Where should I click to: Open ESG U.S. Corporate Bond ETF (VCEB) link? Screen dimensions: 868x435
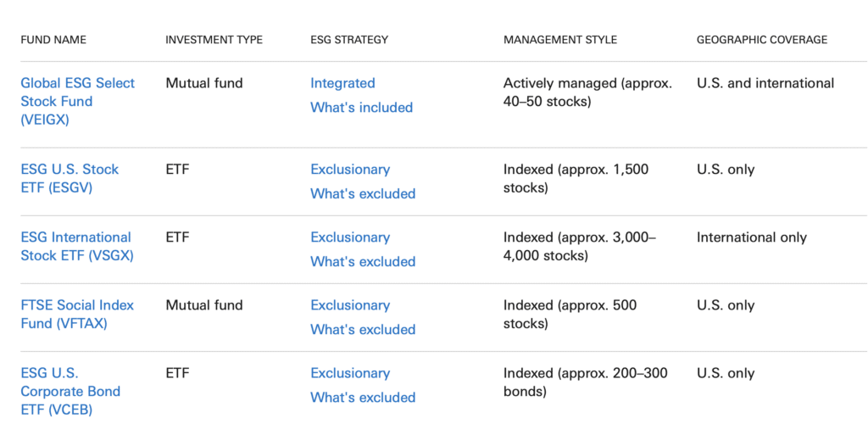[70, 391]
